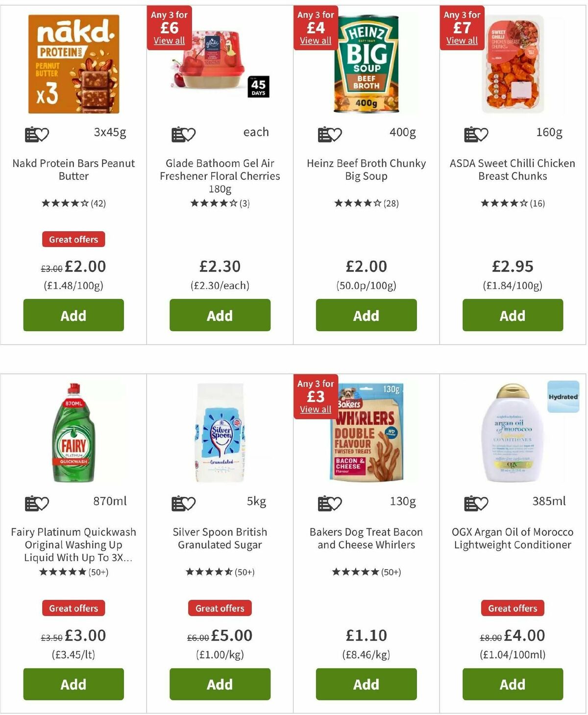This screenshot has height=715, width=588.
Task: Click the list icon for Silver Spoon Sugar
Action: 178,501
